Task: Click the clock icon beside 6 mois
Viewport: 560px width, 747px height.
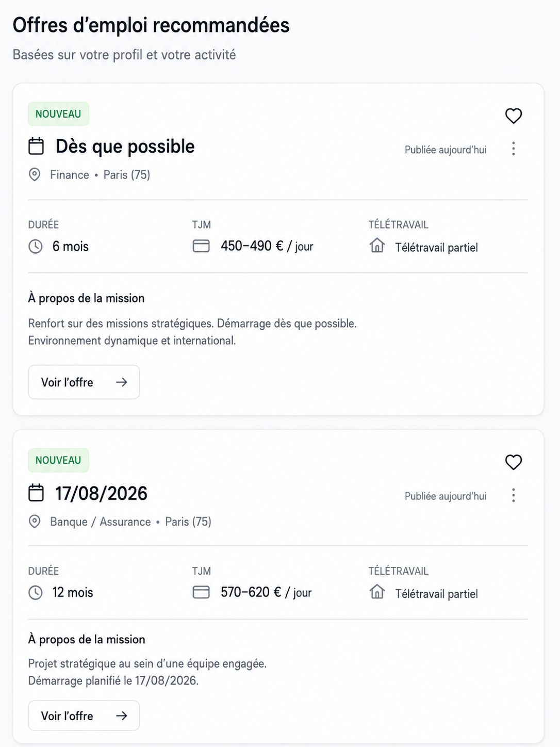Action: [x=36, y=246]
